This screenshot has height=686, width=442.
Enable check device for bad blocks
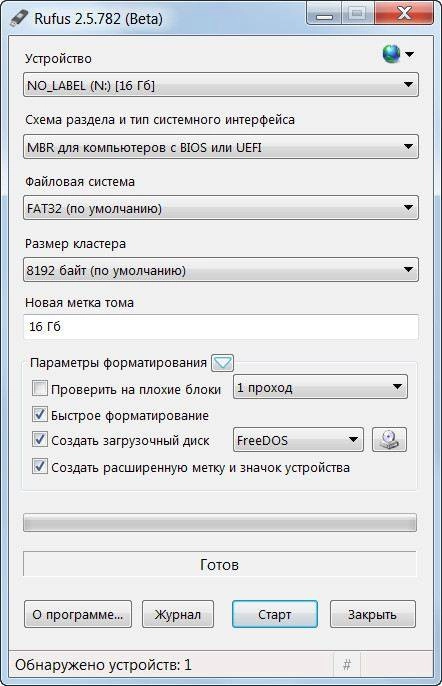(40, 388)
